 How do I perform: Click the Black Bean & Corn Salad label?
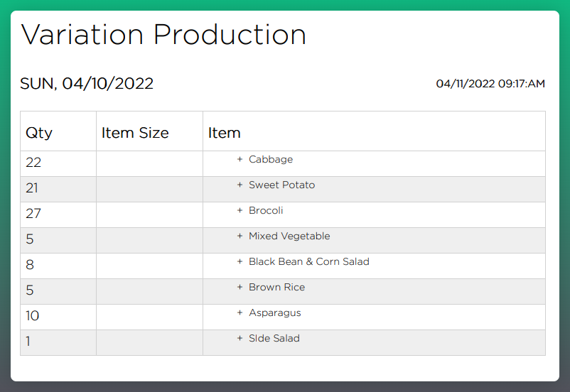tap(309, 261)
